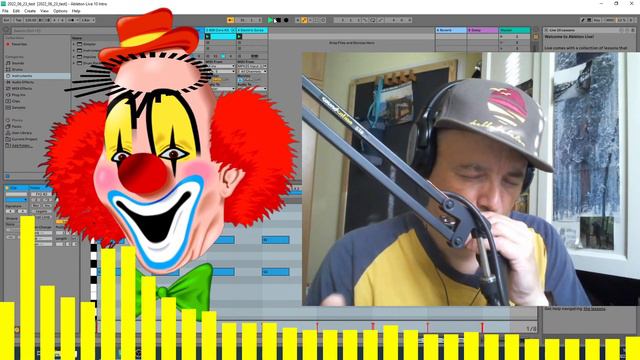Open the Plug-Ins category
Viewport: 640px width, 360px height.
point(19,95)
